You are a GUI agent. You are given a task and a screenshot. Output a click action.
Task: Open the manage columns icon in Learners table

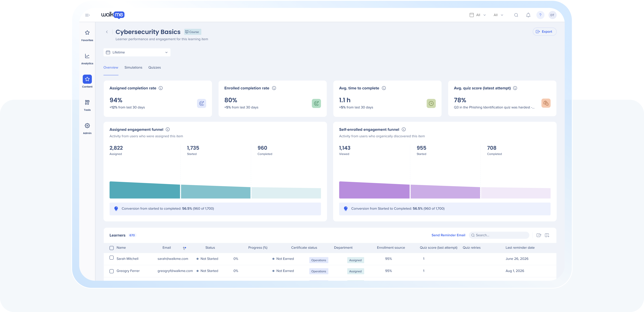coord(547,235)
